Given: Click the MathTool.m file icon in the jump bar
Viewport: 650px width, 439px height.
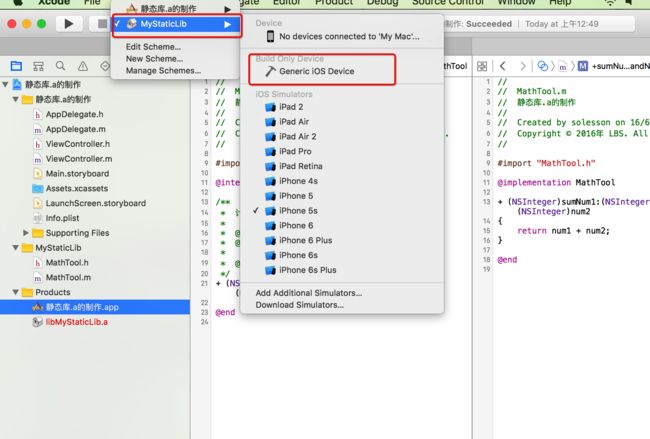Looking at the screenshot, I should pyautogui.click(x=563, y=66).
